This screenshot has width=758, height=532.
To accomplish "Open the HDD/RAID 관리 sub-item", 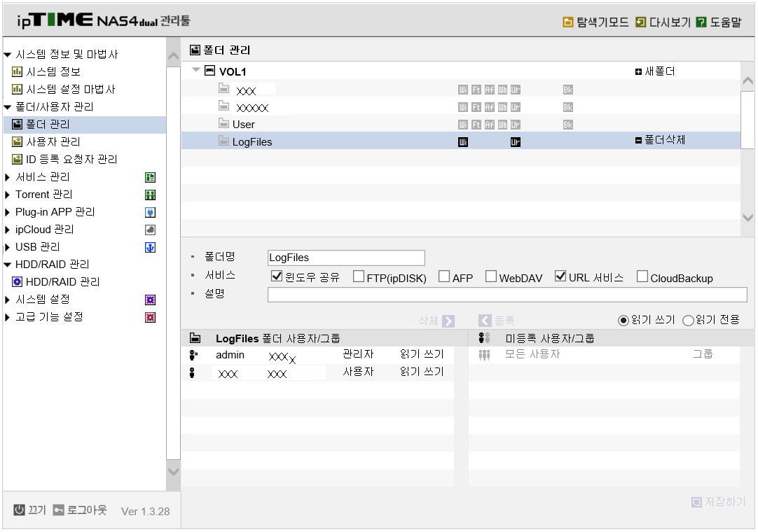I will pyautogui.click(x=56, y=282).
